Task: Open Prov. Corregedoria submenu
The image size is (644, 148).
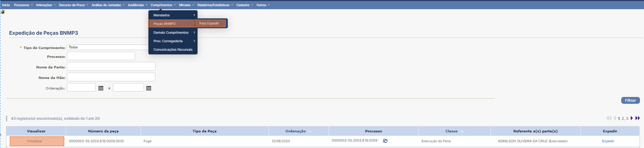Action: click(173, 41)
